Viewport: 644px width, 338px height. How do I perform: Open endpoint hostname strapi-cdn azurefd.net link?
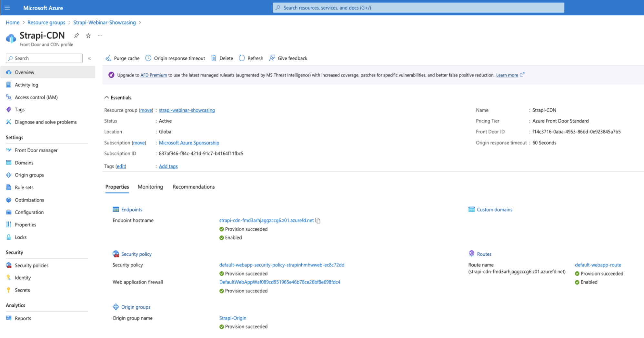(x=267, y=221)
